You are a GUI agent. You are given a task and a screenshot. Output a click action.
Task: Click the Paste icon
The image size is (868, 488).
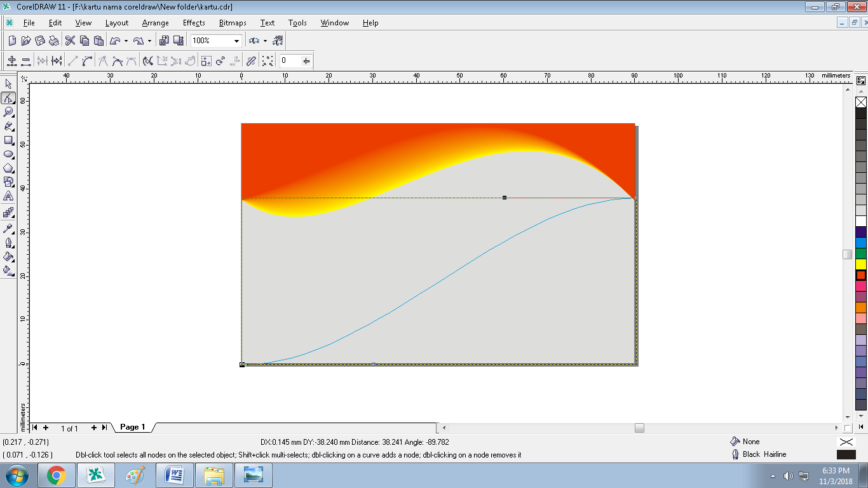(98, 41)
